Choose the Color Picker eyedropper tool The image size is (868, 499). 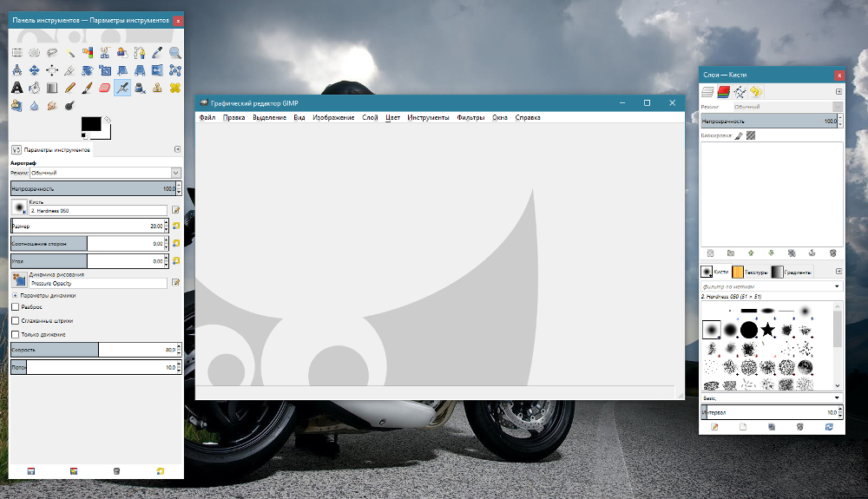158,53
